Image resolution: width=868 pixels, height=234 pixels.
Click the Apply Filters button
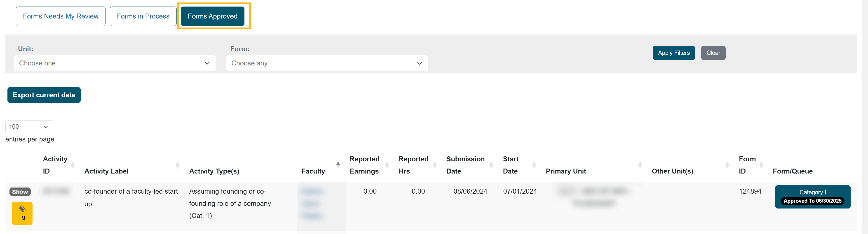tap(673, 53)
